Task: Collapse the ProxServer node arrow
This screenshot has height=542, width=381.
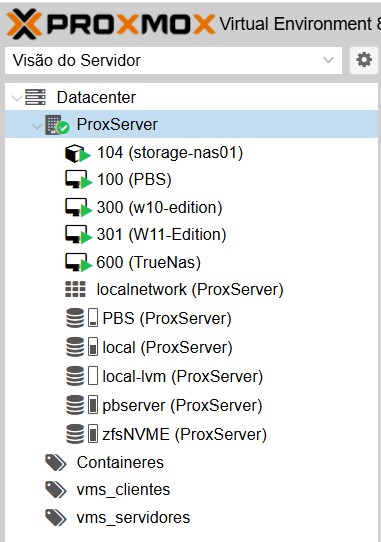Action: coord(37,125)
